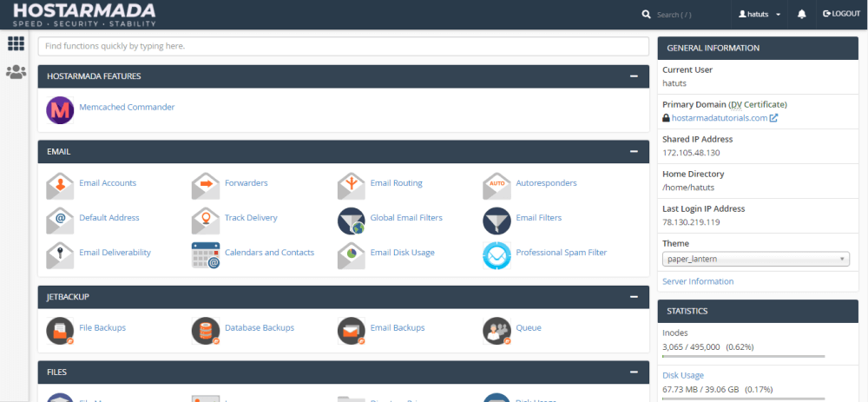Open the Queue link
The height and width of the screenshot is (402, 868).
(529, 327)
